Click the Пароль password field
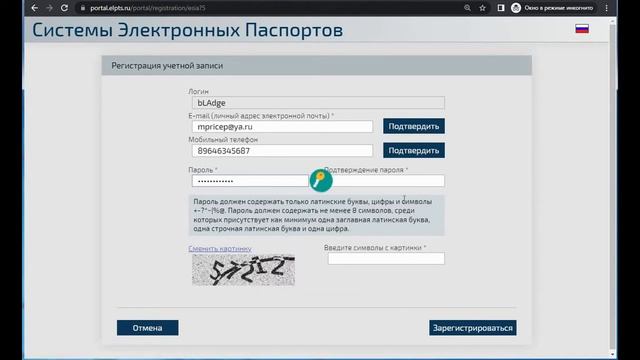Viewport: 640px width, 360px height. (250, 181)
